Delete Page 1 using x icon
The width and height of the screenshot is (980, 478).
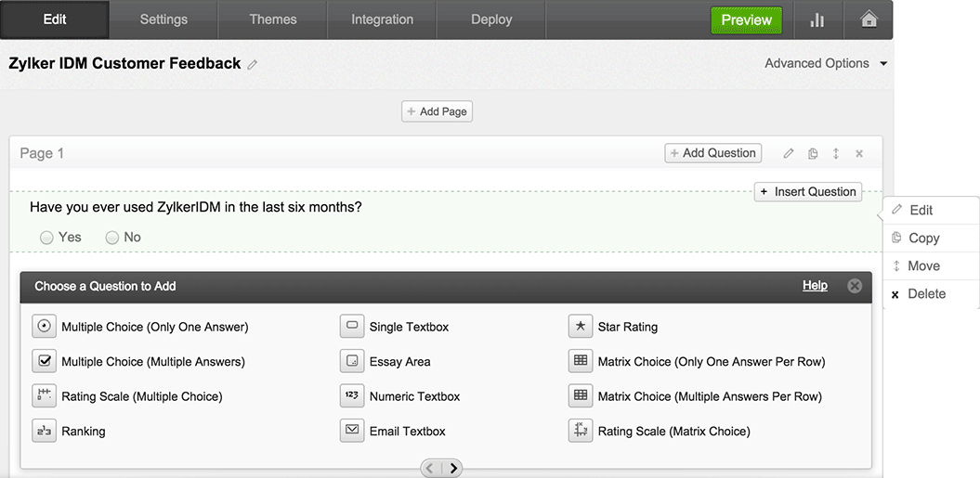[x=859, y=153]
